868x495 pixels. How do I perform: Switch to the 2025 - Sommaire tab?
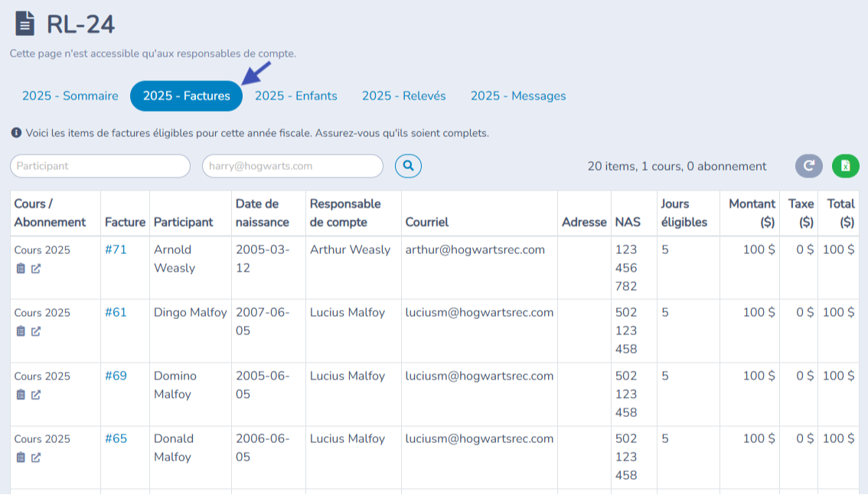click(70, 96)
